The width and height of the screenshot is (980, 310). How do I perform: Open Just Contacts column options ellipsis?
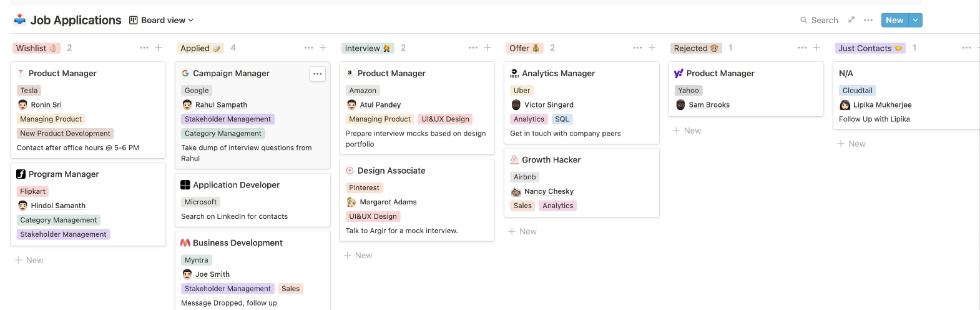pos(966,47)
